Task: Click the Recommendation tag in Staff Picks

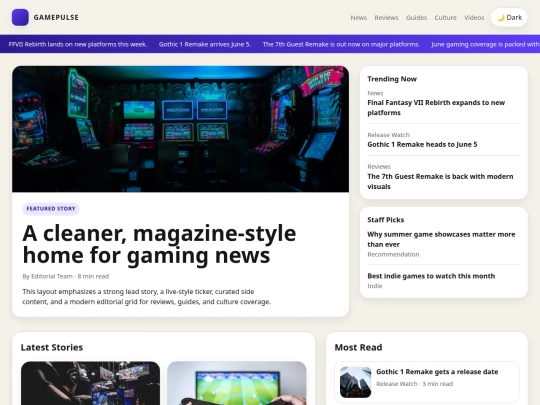Action: tap(393, 254)
